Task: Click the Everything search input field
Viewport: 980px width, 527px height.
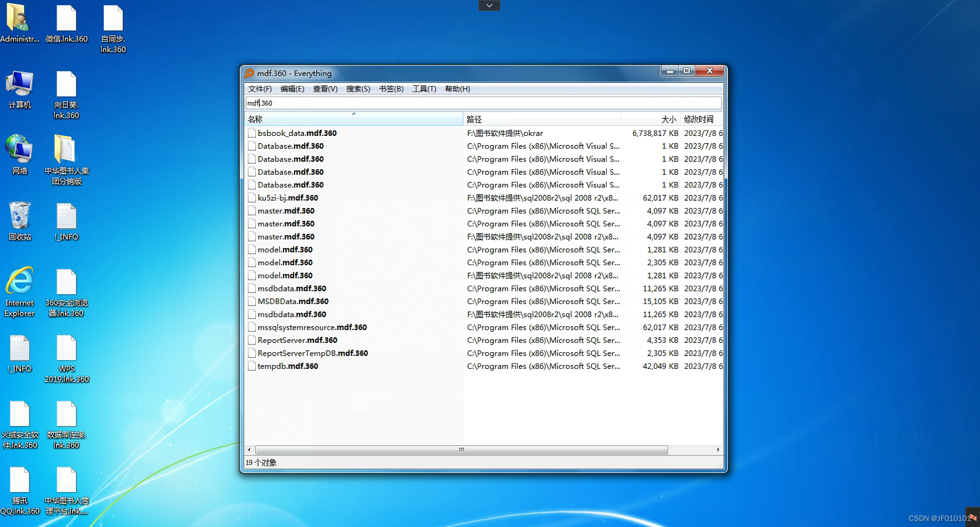Action: click(483, 103)
